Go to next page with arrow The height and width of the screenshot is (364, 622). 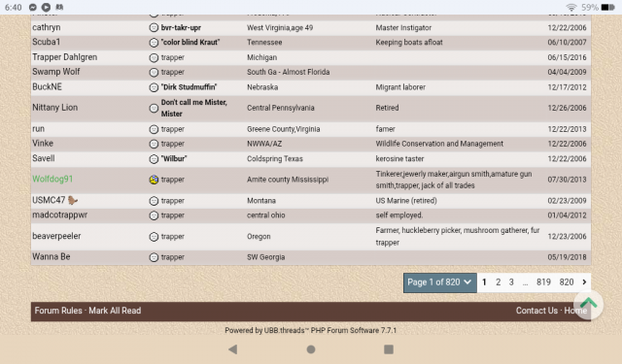584,282
